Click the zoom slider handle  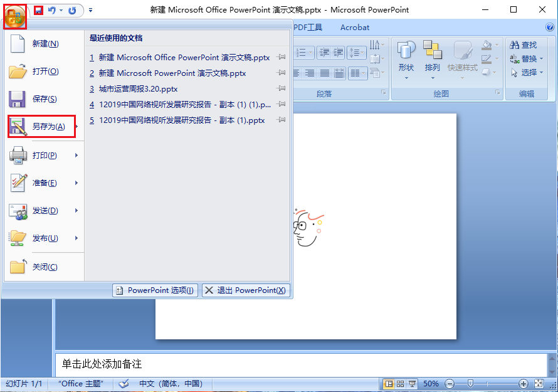pyautogui.click(x=470, y=383)
